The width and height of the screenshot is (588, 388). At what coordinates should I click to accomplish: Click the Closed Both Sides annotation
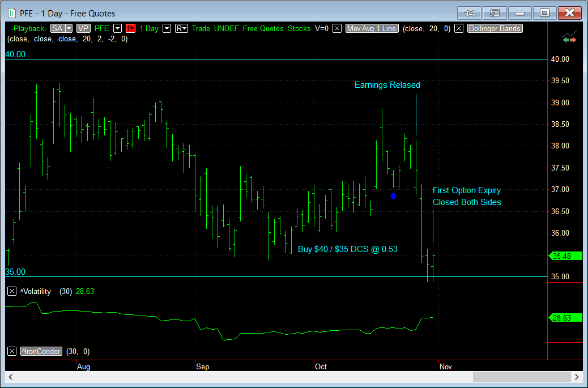467,202
